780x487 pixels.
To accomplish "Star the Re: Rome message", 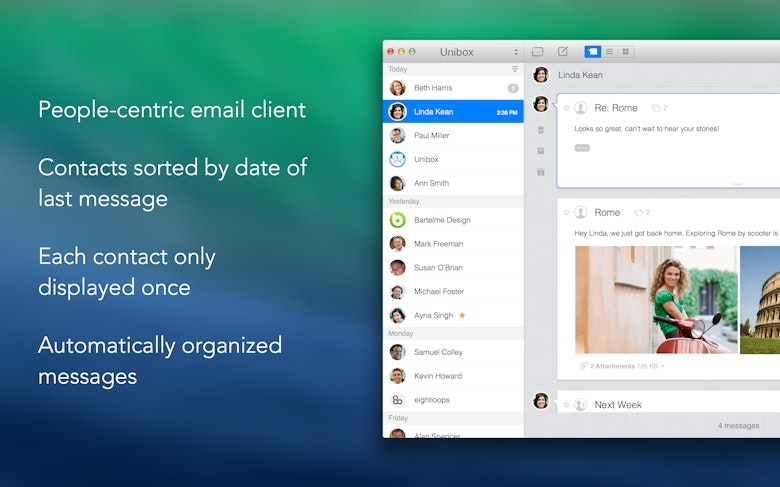I will [566, 108].
